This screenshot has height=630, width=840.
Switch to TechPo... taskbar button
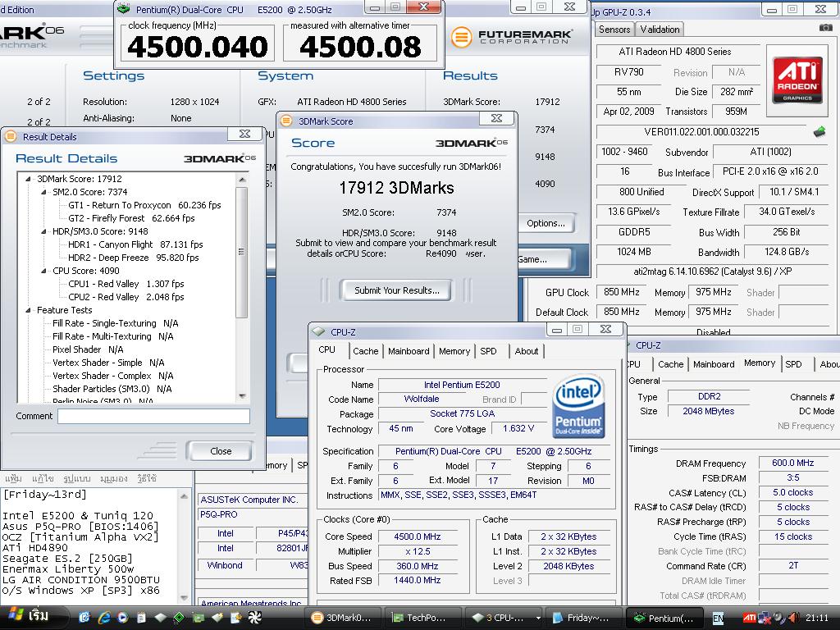pos(424,618)
